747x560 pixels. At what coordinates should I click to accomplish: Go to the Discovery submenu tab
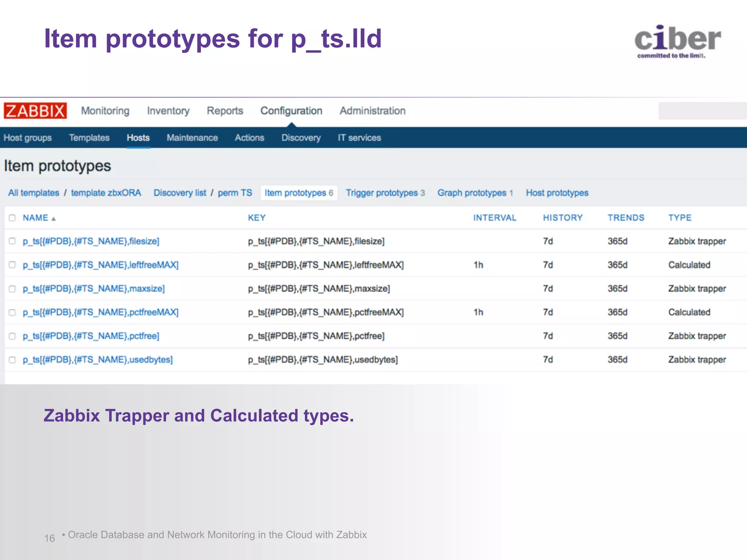coord(301,138)
